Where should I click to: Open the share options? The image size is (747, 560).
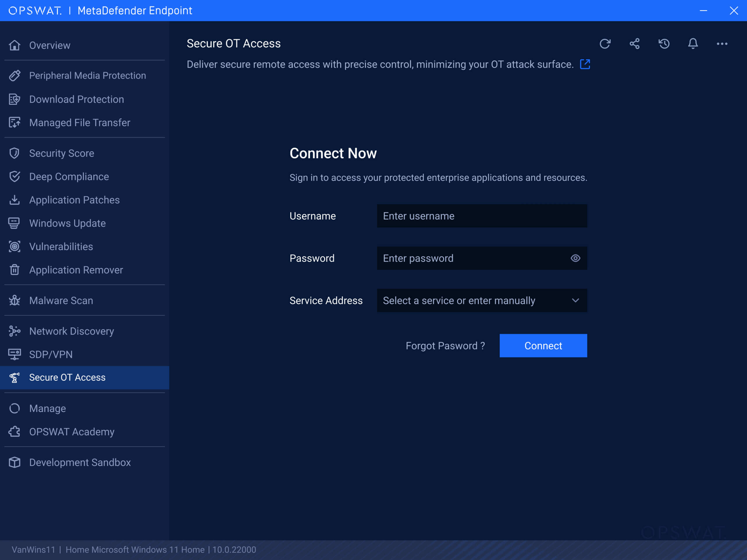click(634, 44)
